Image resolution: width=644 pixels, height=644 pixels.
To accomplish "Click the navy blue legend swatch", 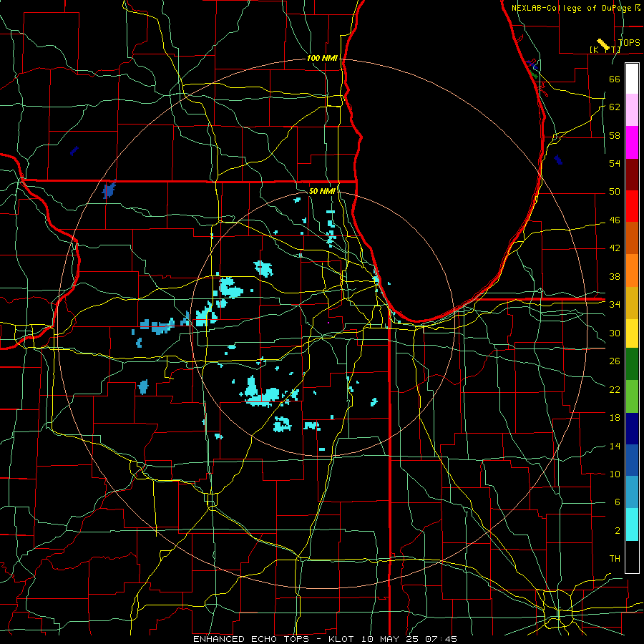I will pyautogui.click(x=632, y=429).
